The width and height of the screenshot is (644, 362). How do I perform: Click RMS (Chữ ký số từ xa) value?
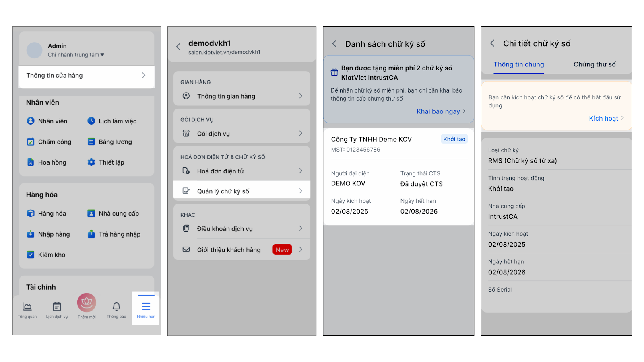[522, 161]
